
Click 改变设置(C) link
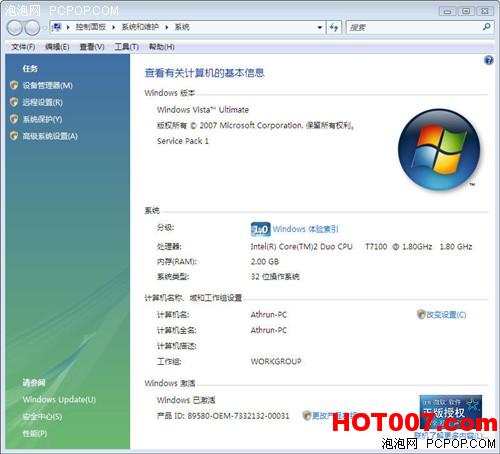click(x=446, y=315)
